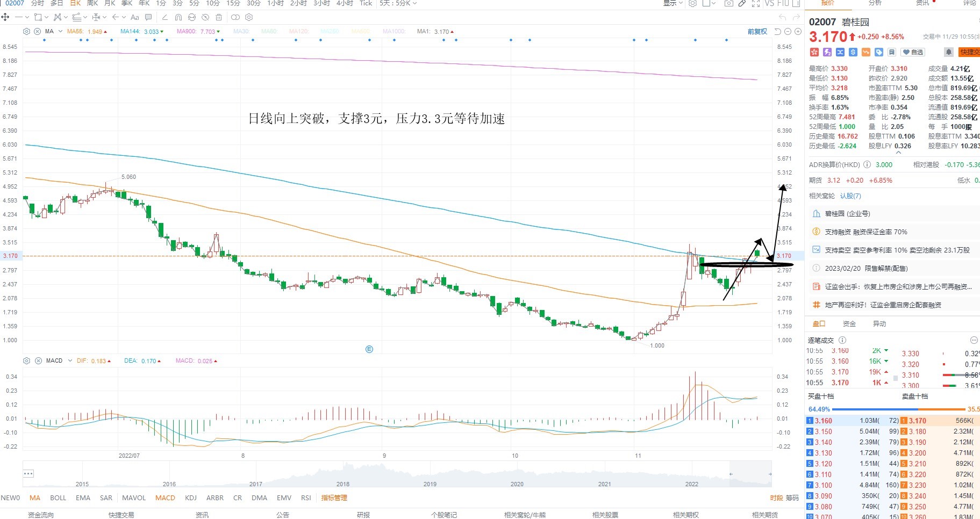Open 资金流向 at bottom bar
This screenshot has width=980, height=519.
tap(40, 515)
